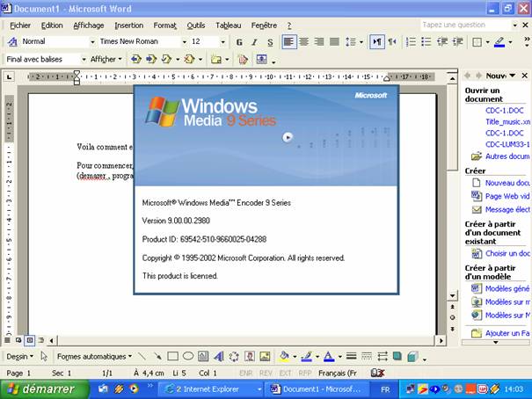Insert a text box from drawing toolbar
The height and width of the screenshot is (399, 532).
click(203, 356)
